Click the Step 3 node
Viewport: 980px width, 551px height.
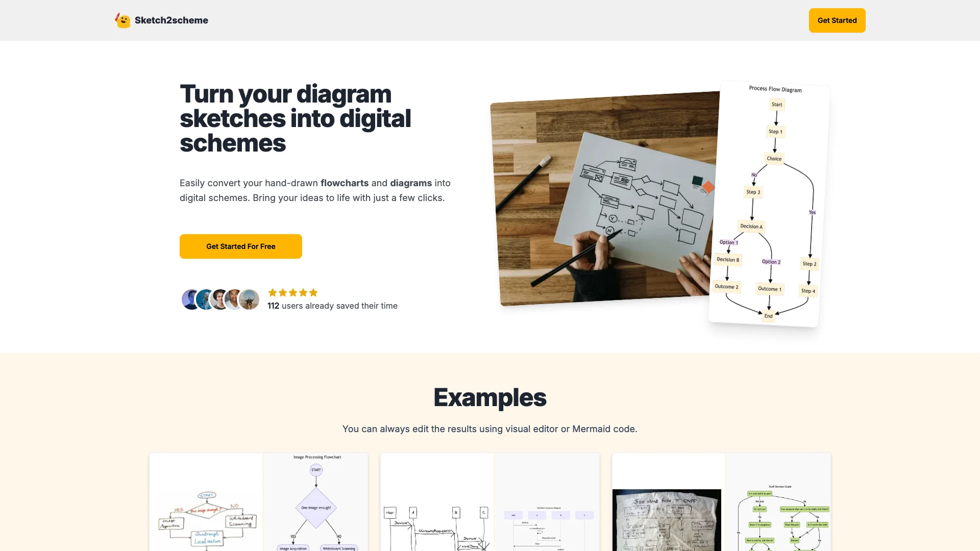[753, 192]
